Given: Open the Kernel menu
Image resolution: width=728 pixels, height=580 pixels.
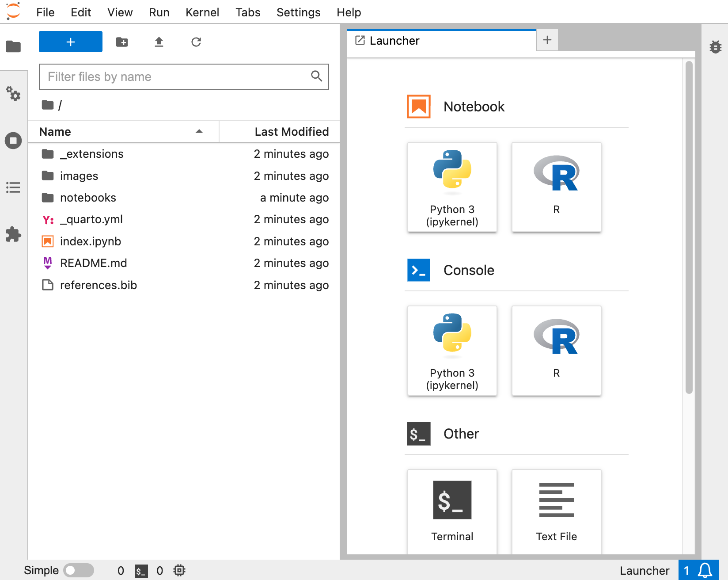Looking at the screenshot, I should pyautogui.click(x=202, y=12).
